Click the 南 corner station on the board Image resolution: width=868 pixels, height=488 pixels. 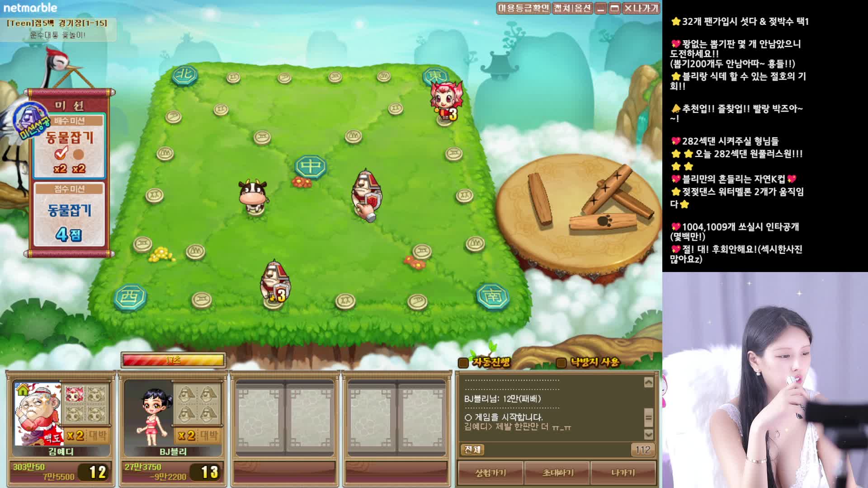tap(492, 296)
